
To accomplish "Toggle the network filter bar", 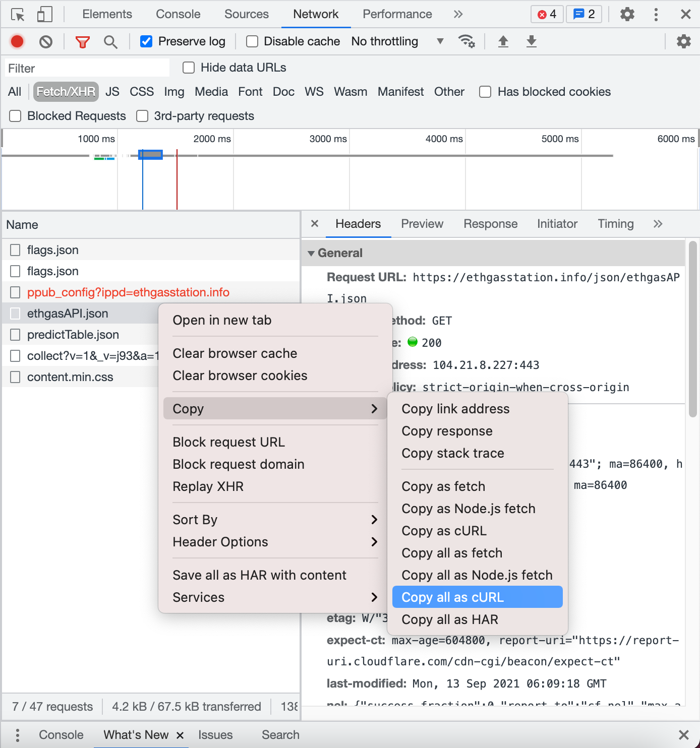I will [x=82, y=41].
